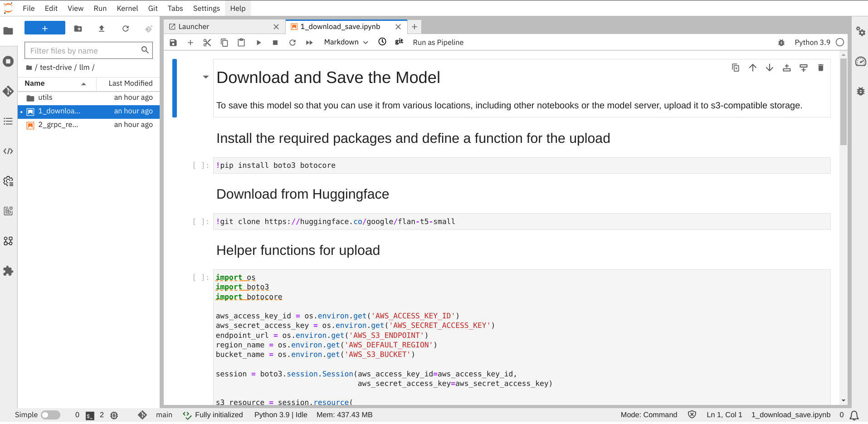Duplicate the active cell via cell toolbar
Viewport: 868px width, 424px height.
coord(736,68)
